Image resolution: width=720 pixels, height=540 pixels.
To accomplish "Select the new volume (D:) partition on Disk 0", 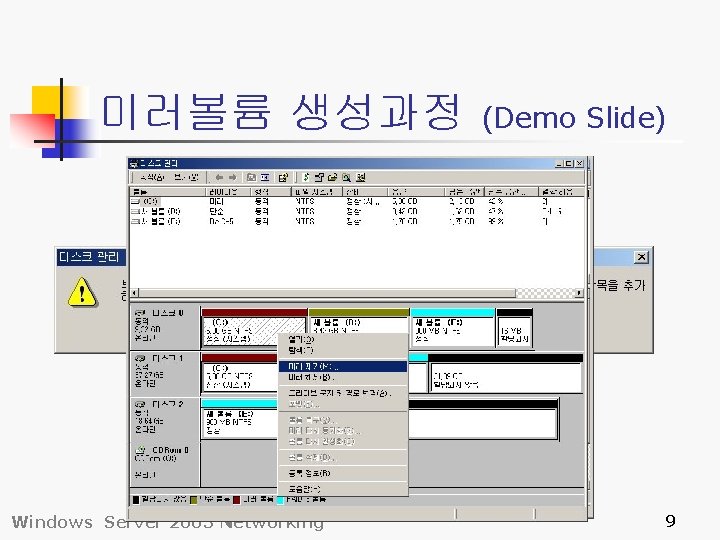I will [x=358, y=321].
